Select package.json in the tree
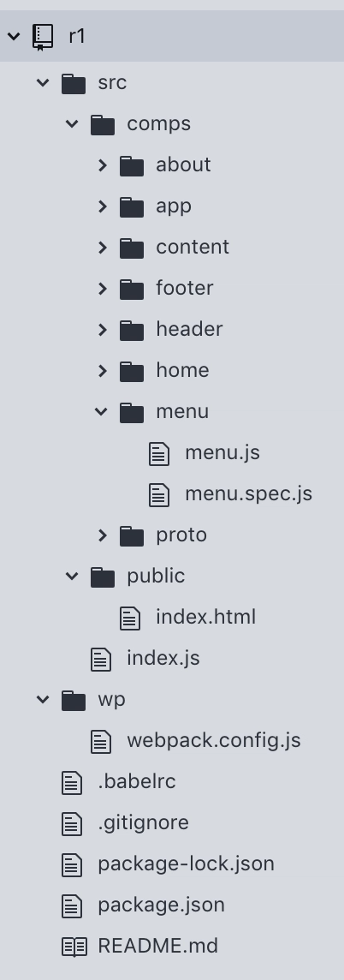Viewport: 344px width, 980px height. click(161, 905)
